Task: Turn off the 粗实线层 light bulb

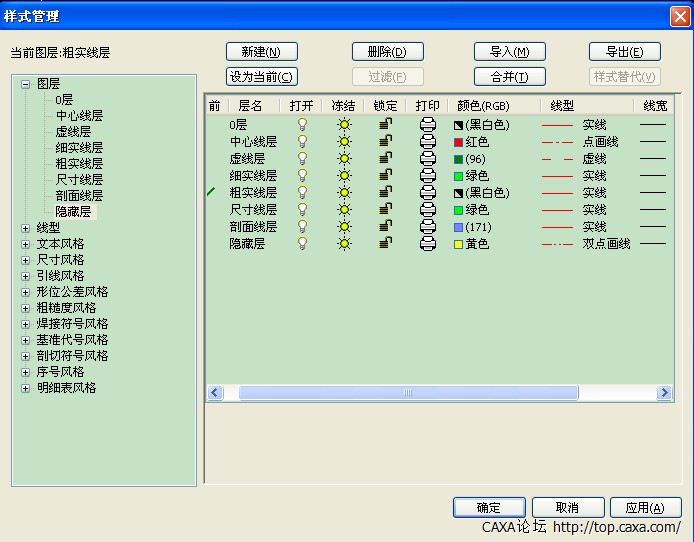Action: pyautogui.click(x=301, y=193)
